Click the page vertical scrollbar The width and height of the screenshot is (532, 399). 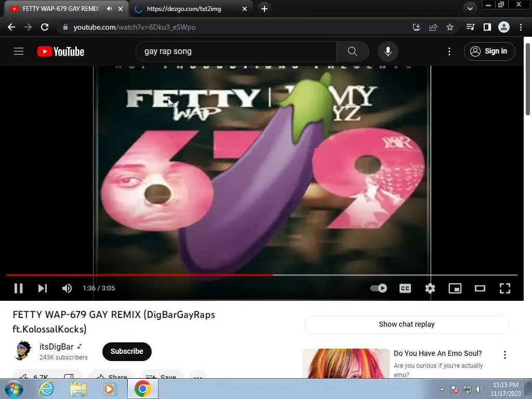(528, 79)
